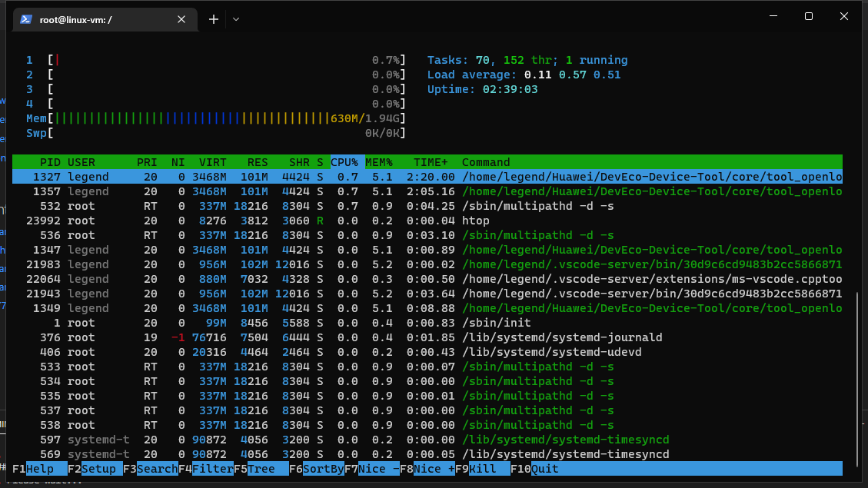Select multipathd process row PID 534
Screen dimensions: 868x488
click(427, 381)
